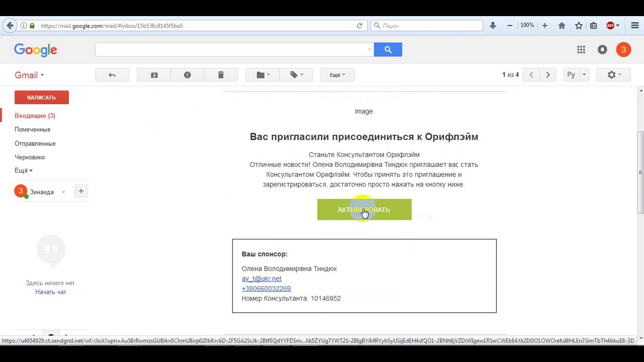Screen dimensions: 644x362
Task: Go to browser home page icon
Action: tap(562, 26)
